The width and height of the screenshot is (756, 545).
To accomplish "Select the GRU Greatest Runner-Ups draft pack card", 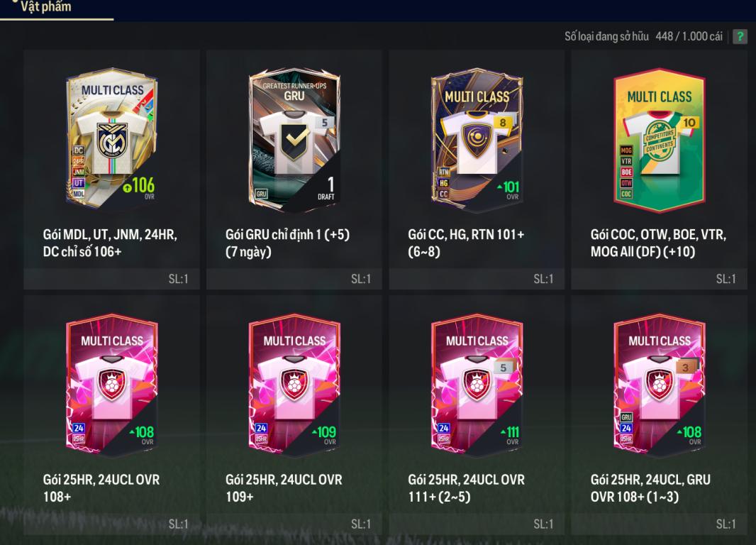I will click(x=294, y=140).
